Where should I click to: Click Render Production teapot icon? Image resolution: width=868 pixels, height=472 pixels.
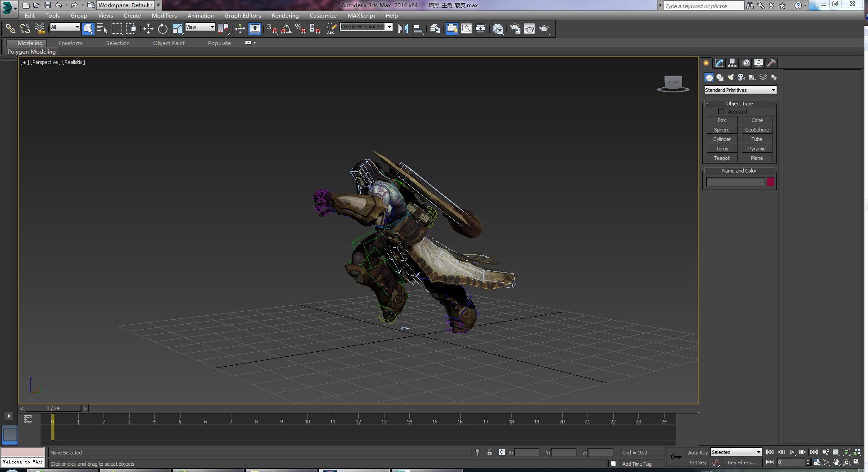point(544,29)
